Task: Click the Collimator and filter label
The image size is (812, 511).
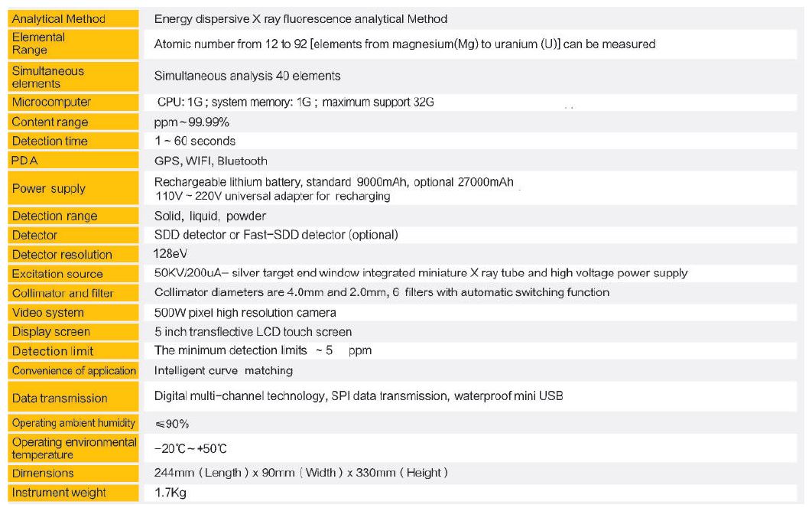Action: [63, 293]
